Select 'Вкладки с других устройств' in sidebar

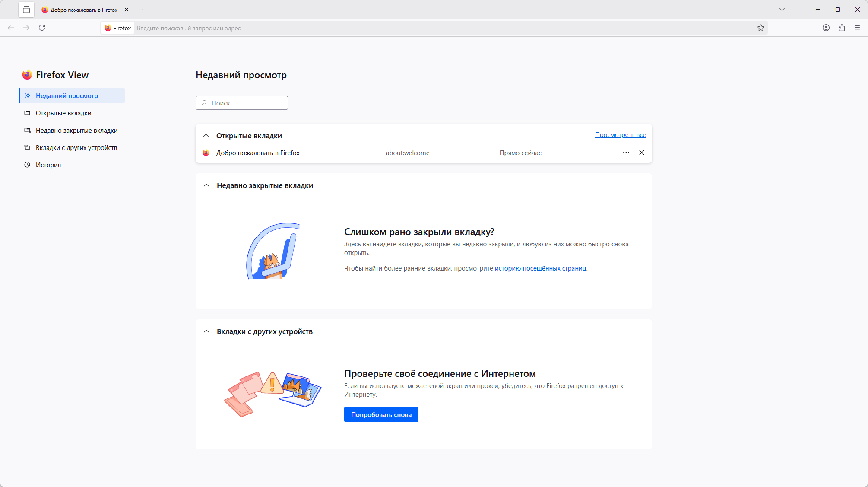tap(72, 147)
